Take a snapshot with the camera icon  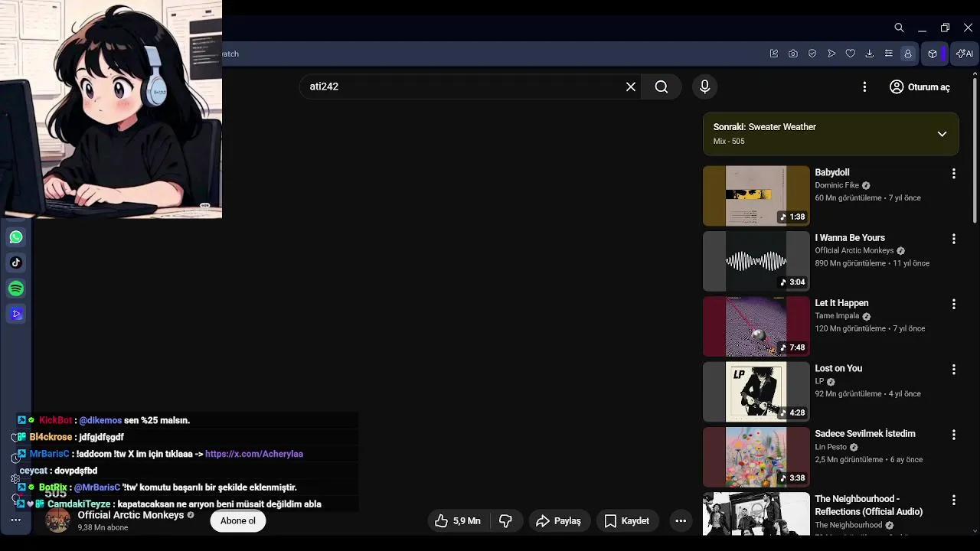(792, 54)
